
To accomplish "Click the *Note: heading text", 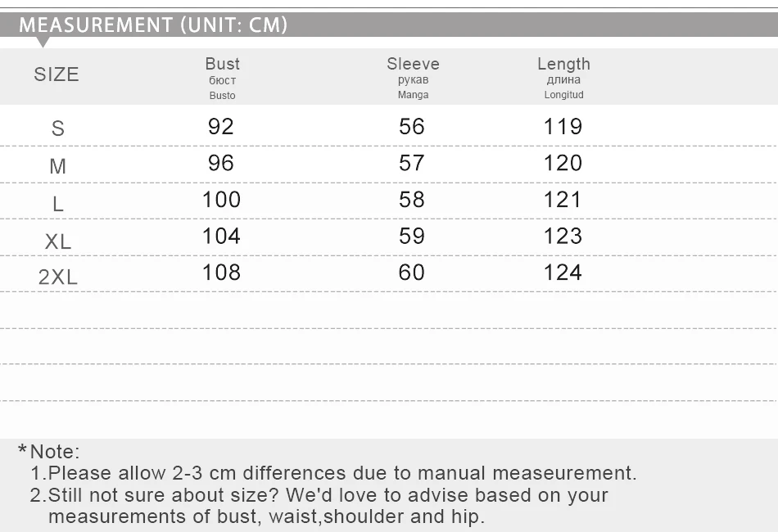I will [x=48, y=452].
